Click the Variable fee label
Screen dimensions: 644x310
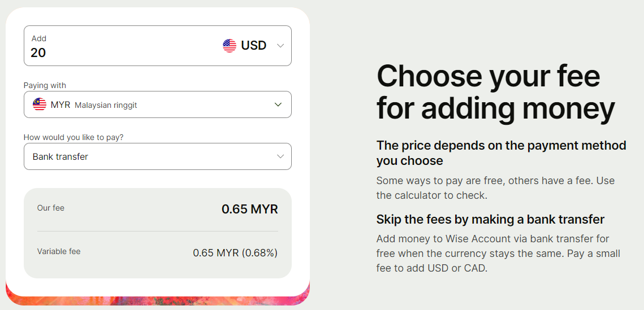[59, 251]
